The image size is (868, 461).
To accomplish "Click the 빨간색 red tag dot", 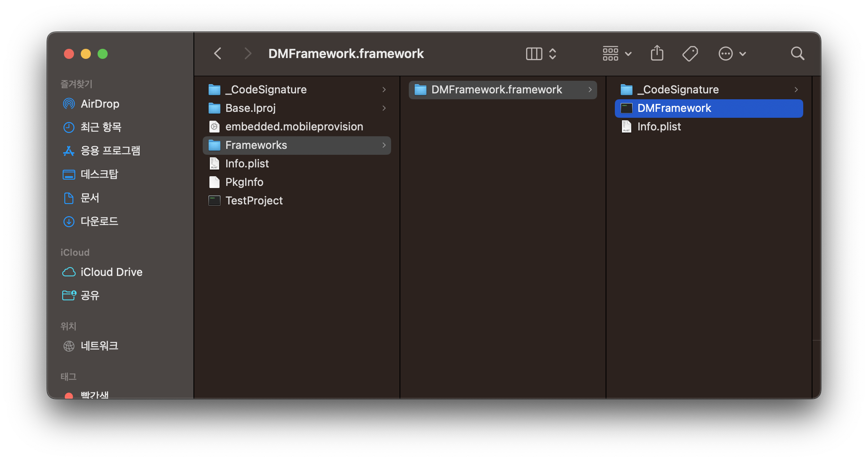I will (69, 395).
